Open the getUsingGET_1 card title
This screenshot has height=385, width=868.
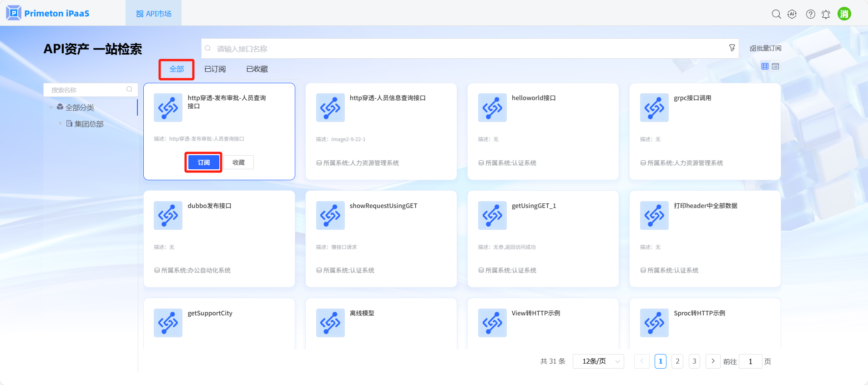point(534,206)
